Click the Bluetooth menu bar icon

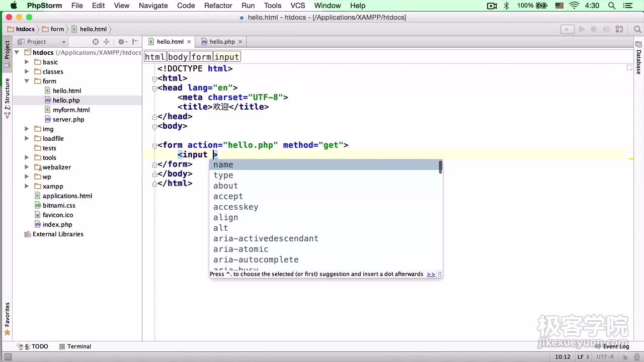tap(507, 6)
